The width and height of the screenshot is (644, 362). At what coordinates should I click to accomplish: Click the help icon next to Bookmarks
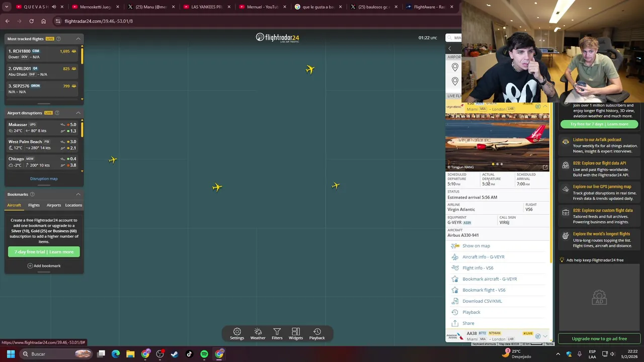(x=32, y=194)
